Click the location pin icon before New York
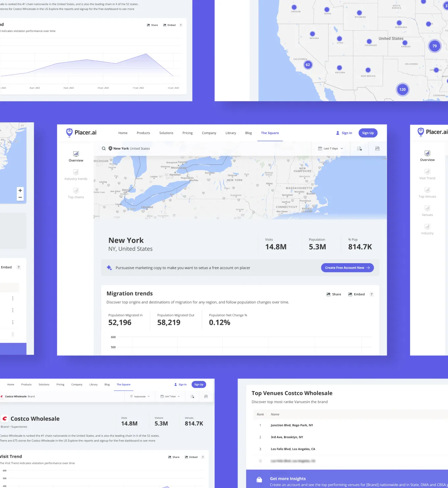Viewport: 448px width, 488px height. coord(110,148)
